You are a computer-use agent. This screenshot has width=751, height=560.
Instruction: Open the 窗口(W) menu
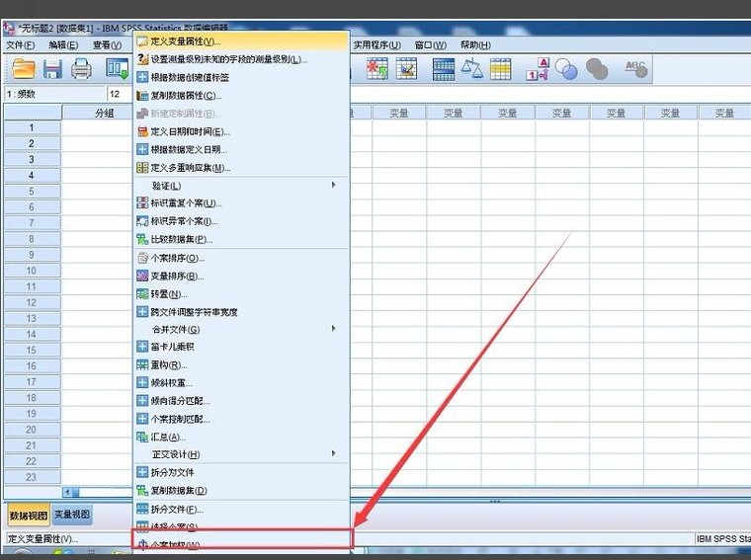click(x=431, y=45)
